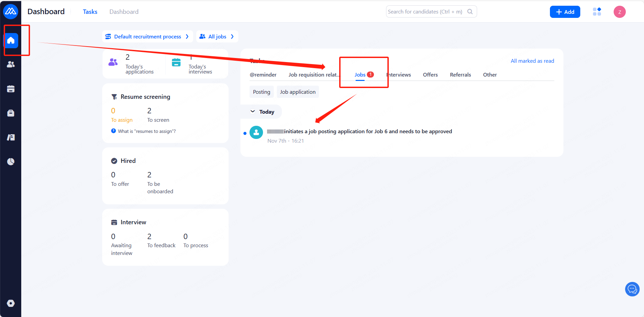Screen dimensions: 644x317
Task: Expand Default recruitment process chevron
Action: [x=187, y=36]
